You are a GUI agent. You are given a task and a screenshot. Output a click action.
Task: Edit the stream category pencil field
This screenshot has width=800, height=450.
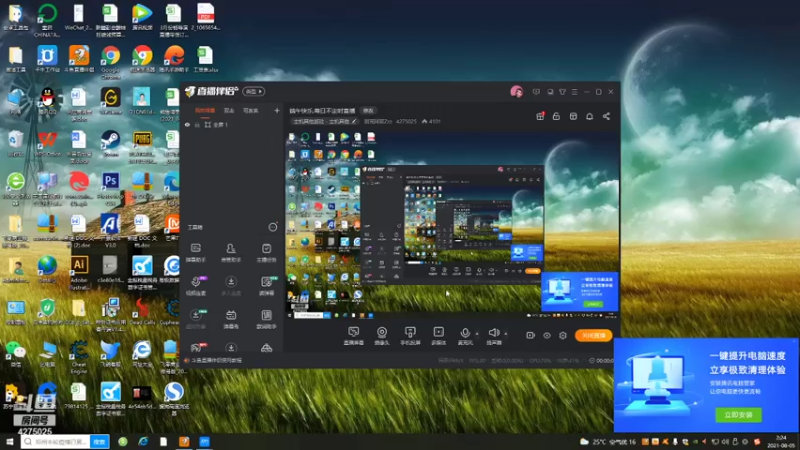[x=324, y=121]
